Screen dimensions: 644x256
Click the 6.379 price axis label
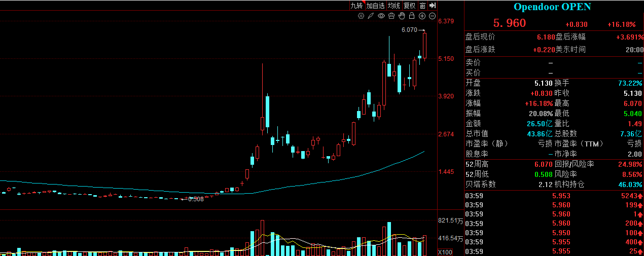(x=446, y=21)
